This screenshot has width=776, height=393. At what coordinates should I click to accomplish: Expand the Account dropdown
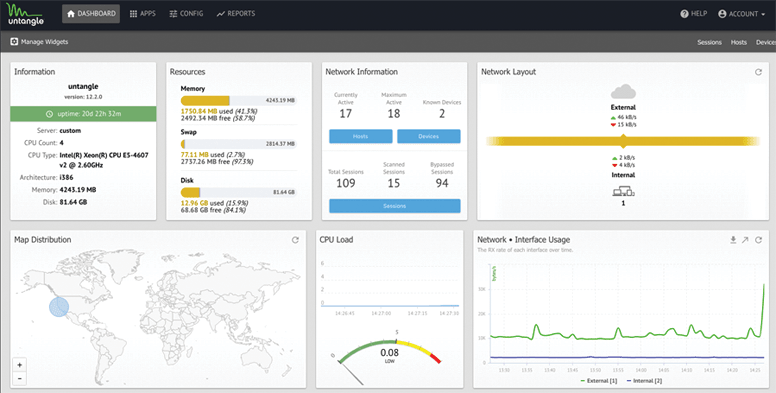point(741,14)
